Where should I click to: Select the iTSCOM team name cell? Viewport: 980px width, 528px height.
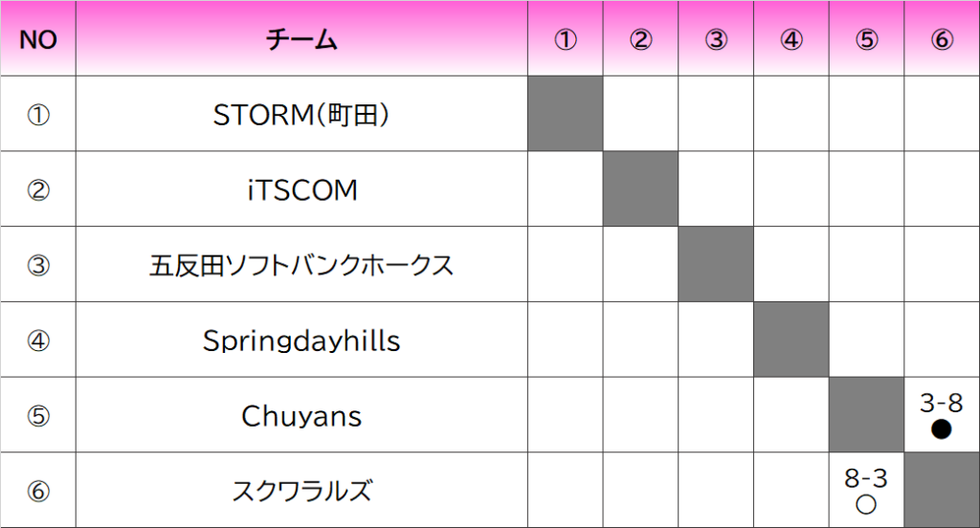click(x=301, y=188)
